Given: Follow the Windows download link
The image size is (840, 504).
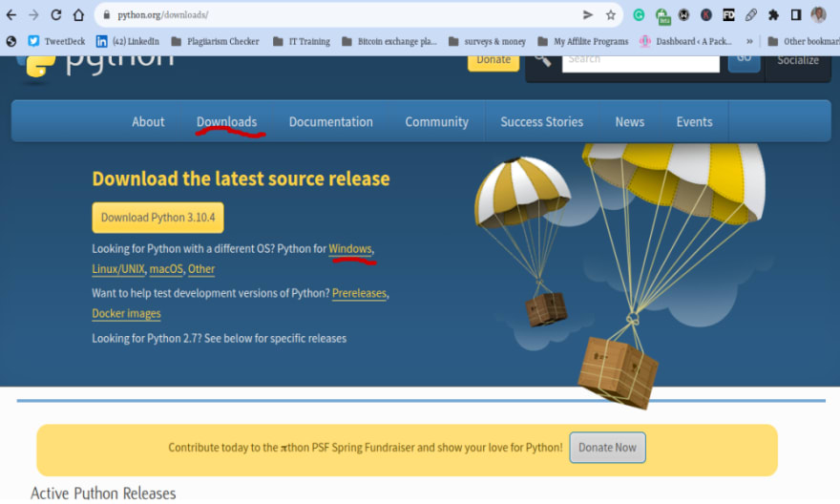Looking at the screenshot, I should 349,249.
